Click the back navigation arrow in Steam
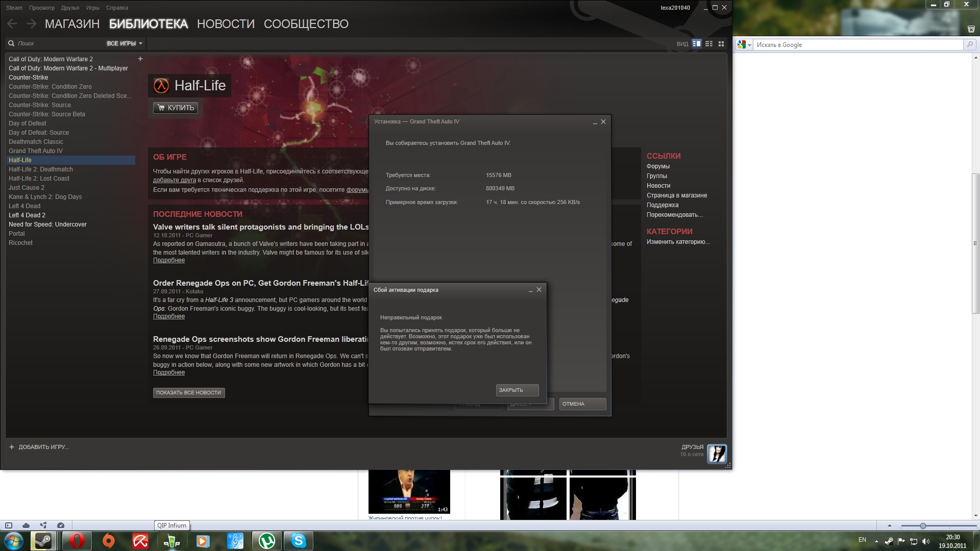This screenshot has width=980, height=551. [13, 23]
